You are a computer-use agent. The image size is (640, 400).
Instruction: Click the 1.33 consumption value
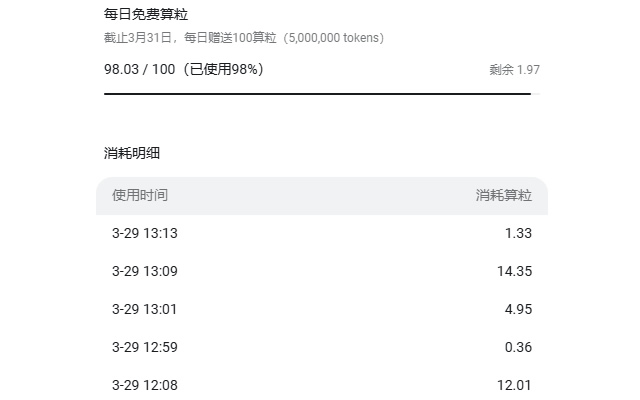pyautogui.click(x=518, y=234)
